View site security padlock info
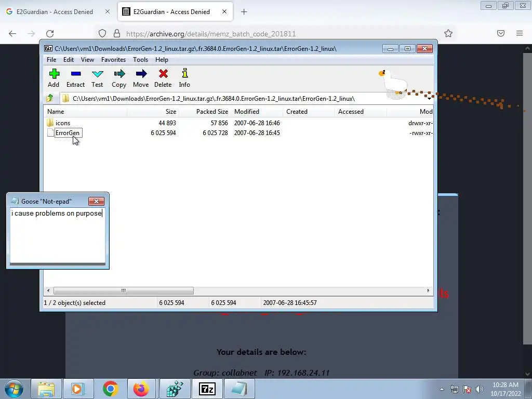 tap(117, 33)
